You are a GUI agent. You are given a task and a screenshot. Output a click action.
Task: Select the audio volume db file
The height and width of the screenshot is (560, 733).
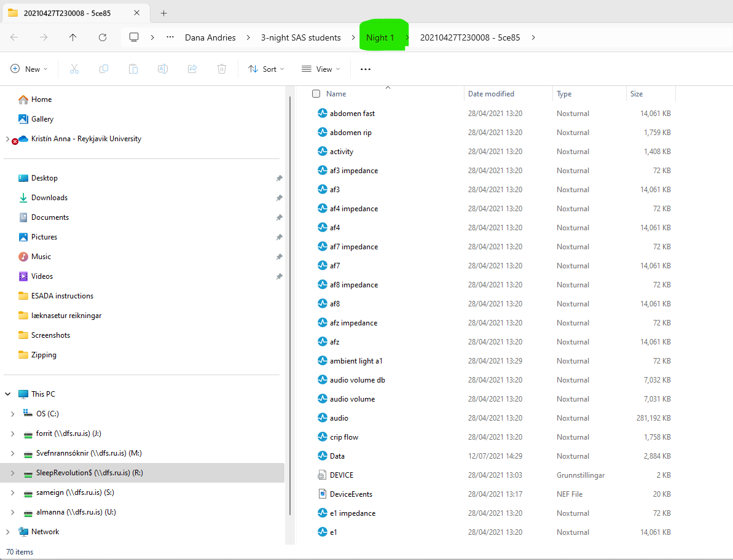357,380
